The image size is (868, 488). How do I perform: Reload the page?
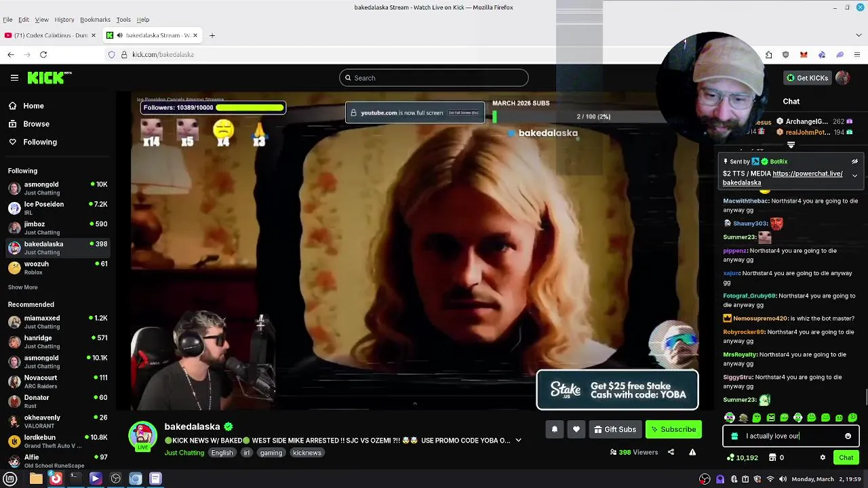click(x=43, y=54)
